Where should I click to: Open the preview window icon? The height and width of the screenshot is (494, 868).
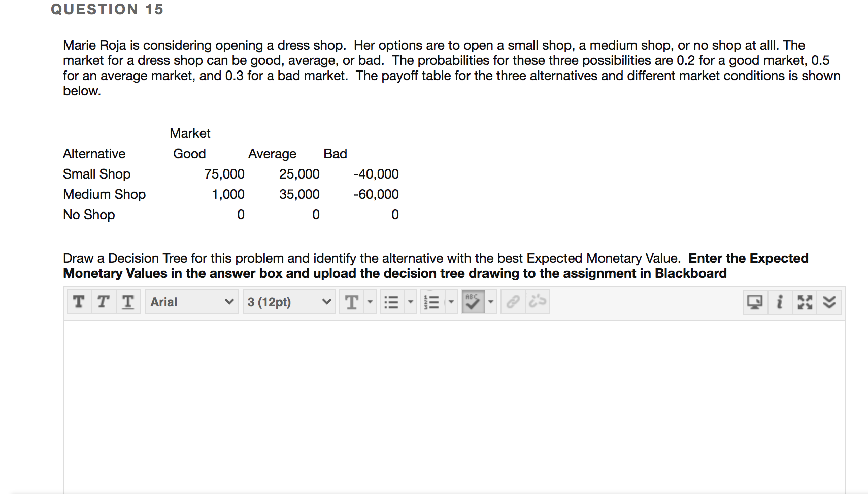click(755, 302)
